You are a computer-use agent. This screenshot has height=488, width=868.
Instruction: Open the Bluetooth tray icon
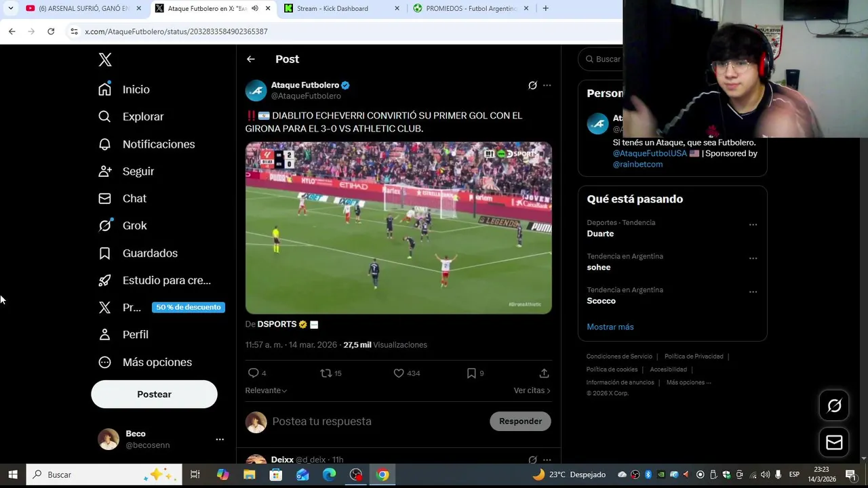point(648,474)
